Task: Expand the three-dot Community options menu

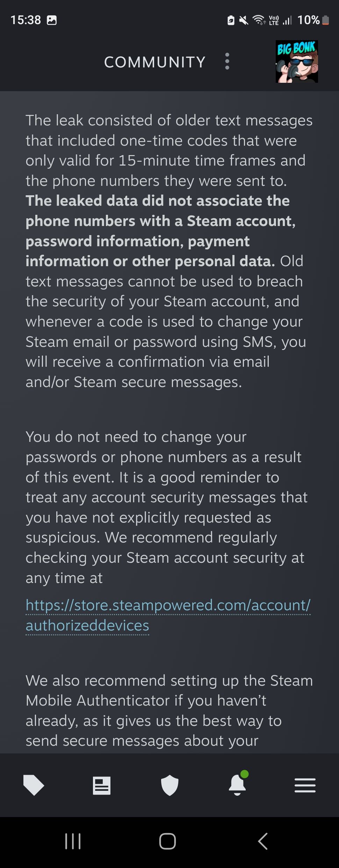Action: [x=227, y=61]
